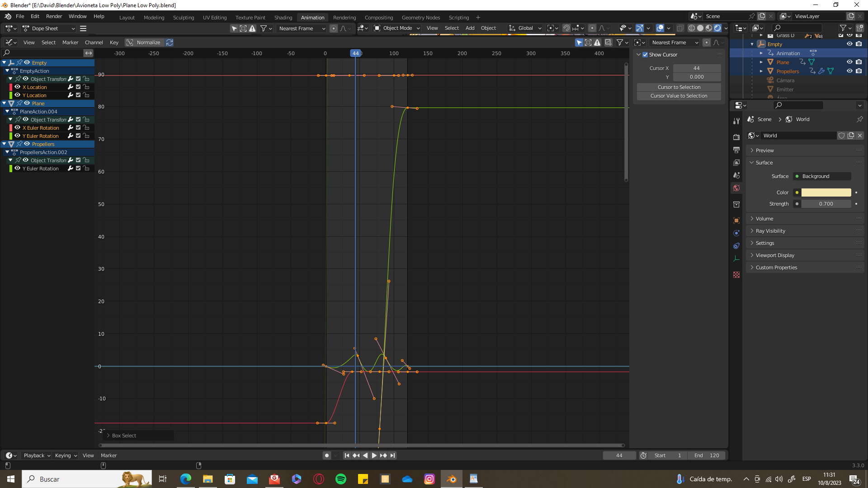868x488 pixels.
Task: Switch to the Shading workspace tab
Action: point(283,18)
